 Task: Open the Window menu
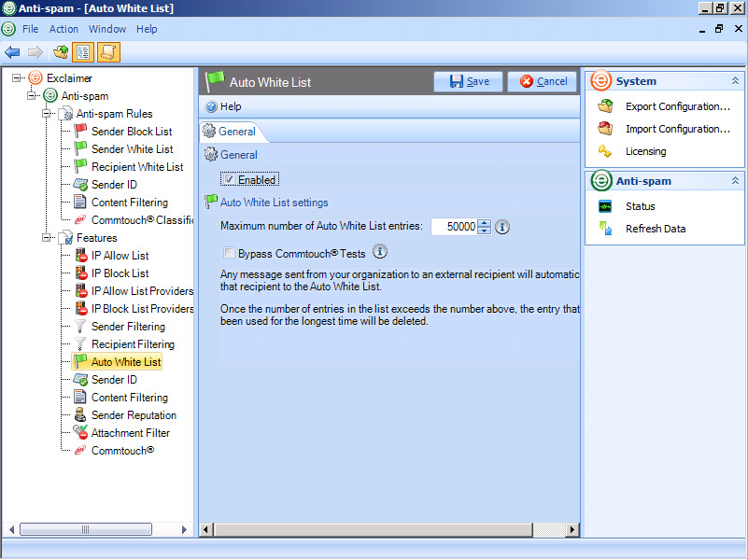[107, 29]
